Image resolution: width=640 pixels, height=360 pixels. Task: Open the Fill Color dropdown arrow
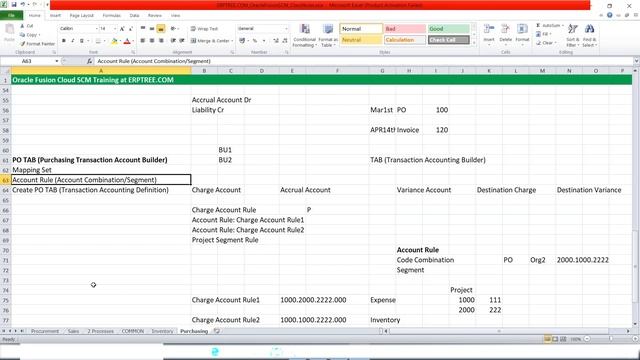coord(120,41)
